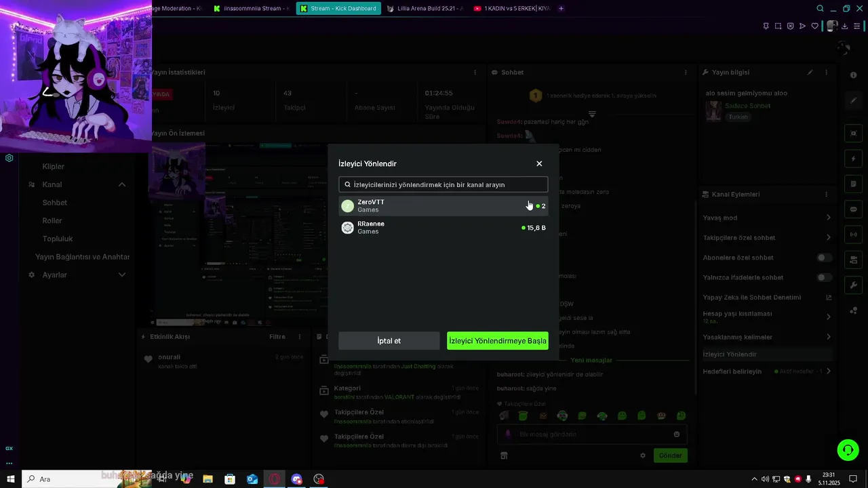Open chat settings gear icon

coord(643,455)
